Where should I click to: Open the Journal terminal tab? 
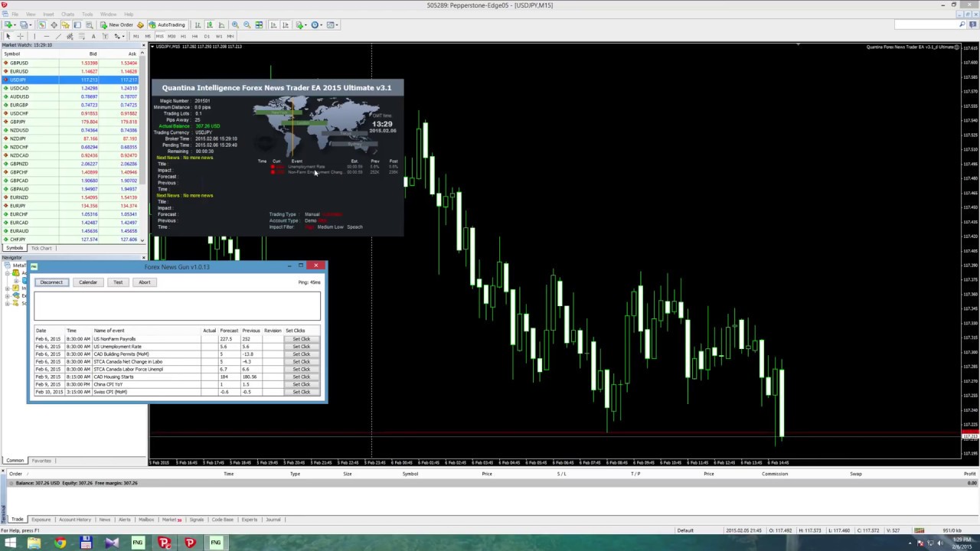[x=273, y=520]
